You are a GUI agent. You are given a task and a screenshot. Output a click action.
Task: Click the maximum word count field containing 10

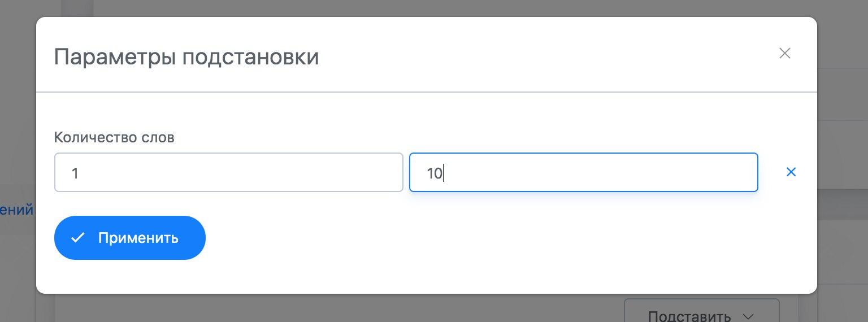click(583, 172)
